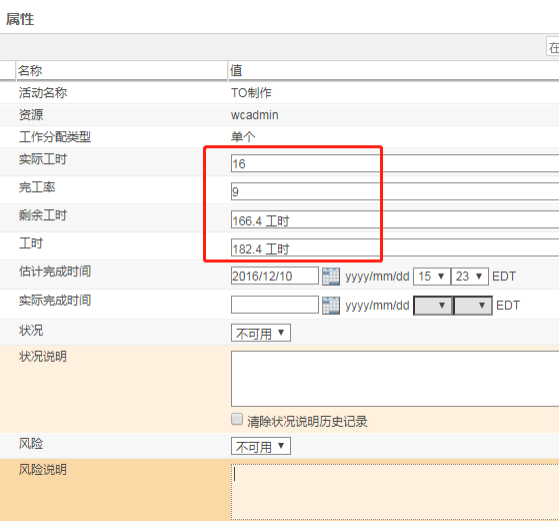Tick 清除状况说明历史记录 checkbox
This screenshot has width=560, height=522.
coord(237,419)
